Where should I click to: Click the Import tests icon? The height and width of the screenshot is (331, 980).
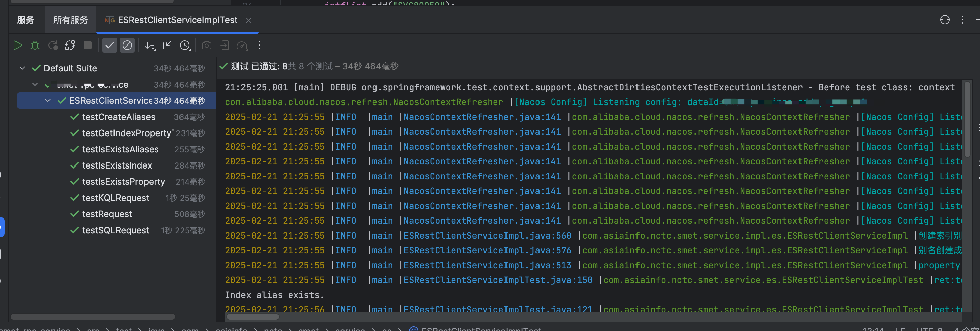pyautogui.click(x=224, y=45)
